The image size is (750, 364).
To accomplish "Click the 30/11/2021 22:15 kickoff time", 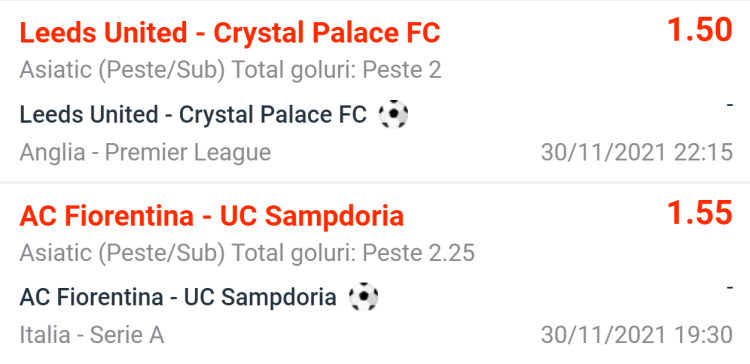I will (x=637, y=153).
